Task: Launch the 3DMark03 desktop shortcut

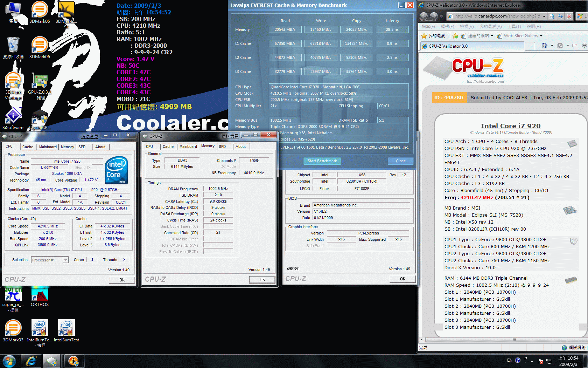Action: (x=13, y=330)
